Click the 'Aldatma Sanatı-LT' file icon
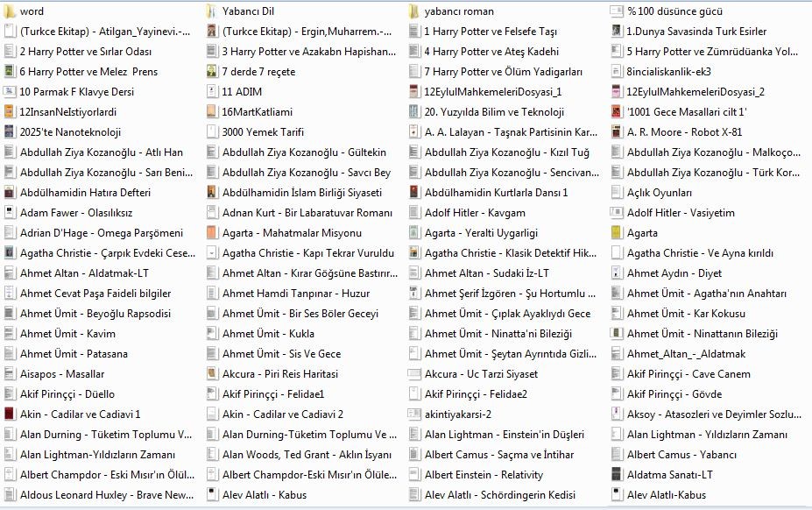Image resolution: width=812 pixels, height=510 pixels. pos(617,475)
